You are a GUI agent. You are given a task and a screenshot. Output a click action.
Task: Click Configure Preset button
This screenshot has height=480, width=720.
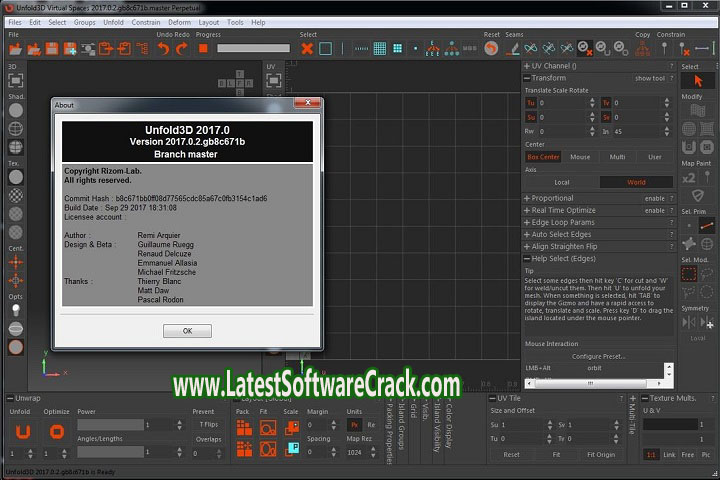[x=598, y=356]
